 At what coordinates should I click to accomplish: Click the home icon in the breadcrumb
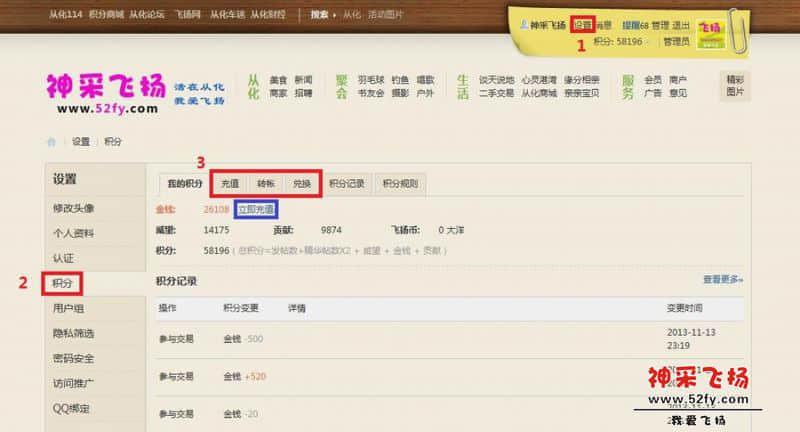tap(52, 142)
